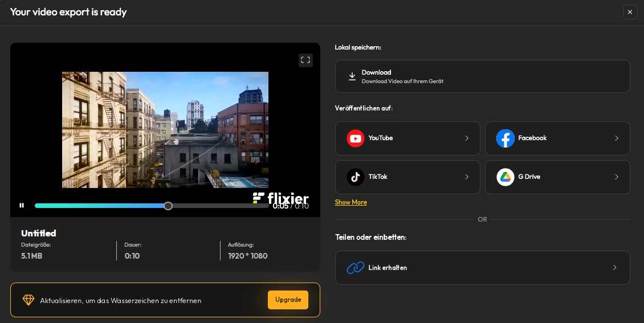The height and width of the screenshot is (323, 644).
Task: Click the Facebook label text
Action: tap(532, 138)
